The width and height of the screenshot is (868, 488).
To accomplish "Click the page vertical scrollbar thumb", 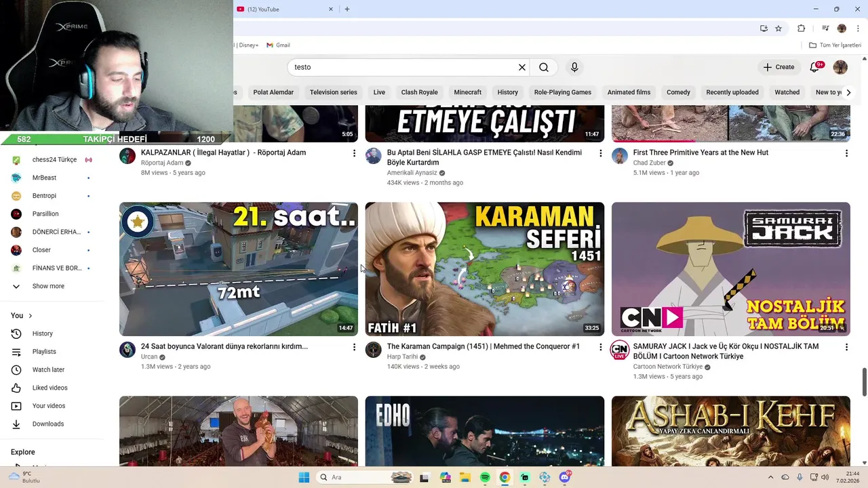I will click(864, 382).
